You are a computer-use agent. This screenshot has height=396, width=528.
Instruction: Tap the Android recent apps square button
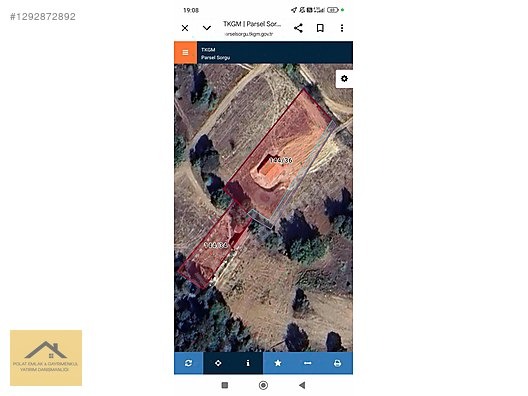pyautogui.click(x=225, y=385)
